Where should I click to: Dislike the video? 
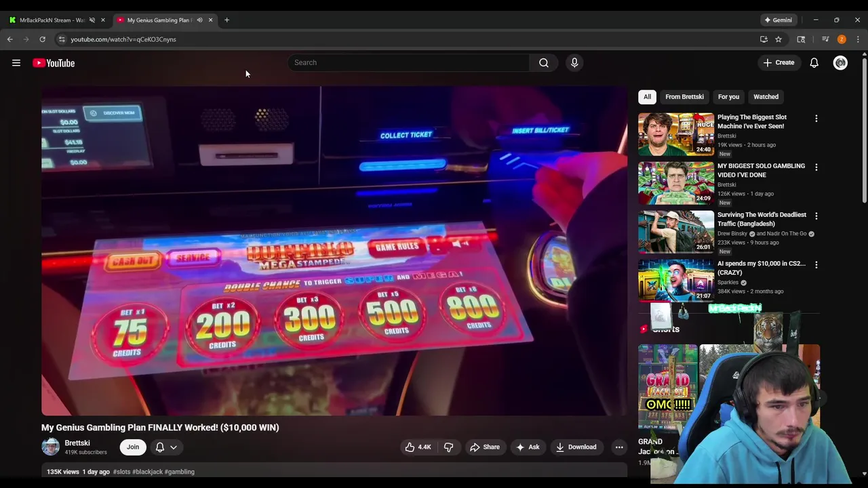(x=448, y=447)
